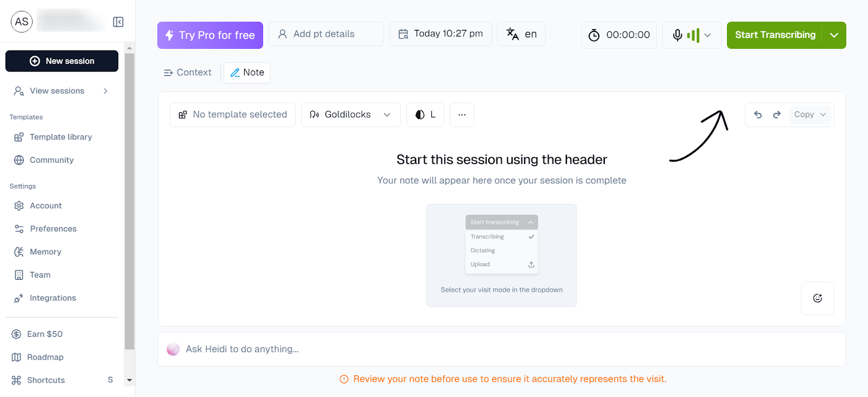The image size is (868, 397).
Task: Click the Try Pro for free button
Action: click(x=210, y=35)
